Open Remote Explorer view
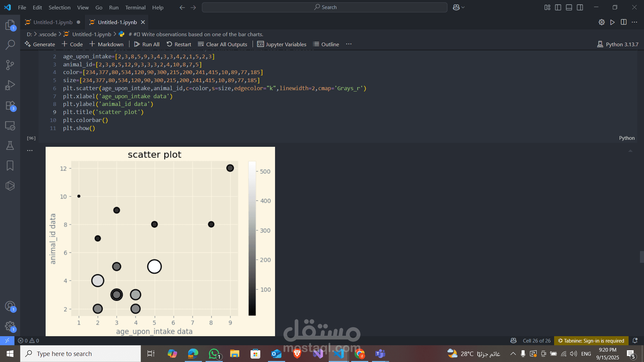Viewport: 644px width, 362px height. [x=10, y=126]
